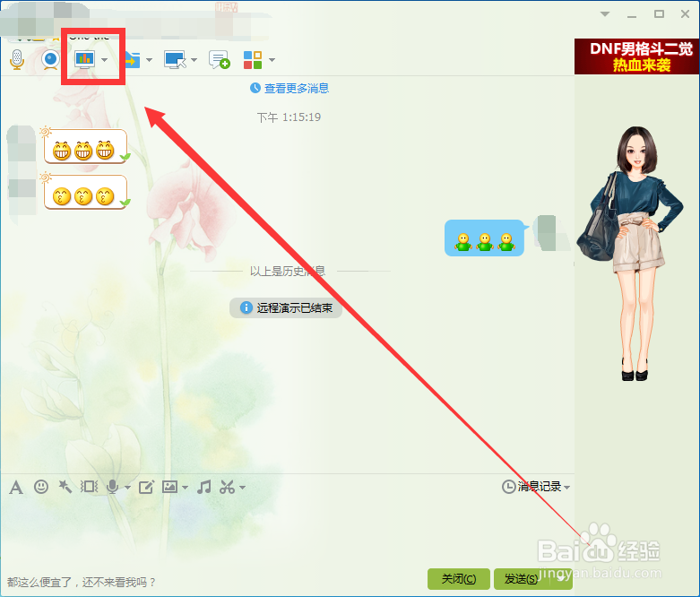Image resolution: width=700 pixels, height=597 pixels.
Task: Click the send picture icon
Action: [169, 486]
